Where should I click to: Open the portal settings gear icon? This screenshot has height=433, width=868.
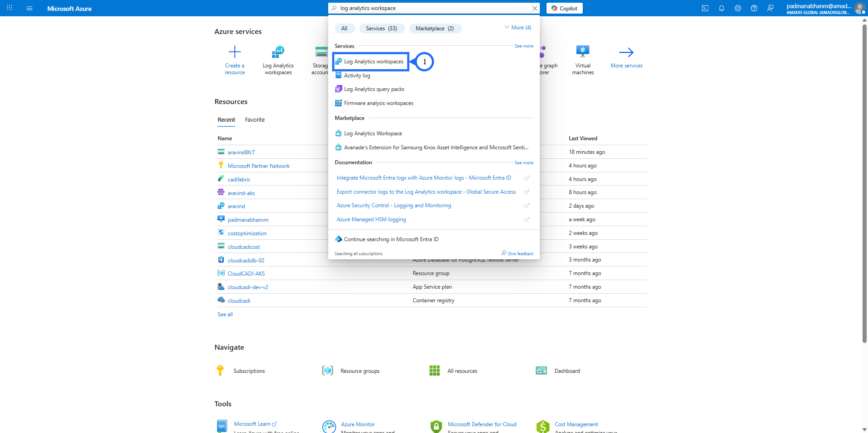click(x=738, y=8)
